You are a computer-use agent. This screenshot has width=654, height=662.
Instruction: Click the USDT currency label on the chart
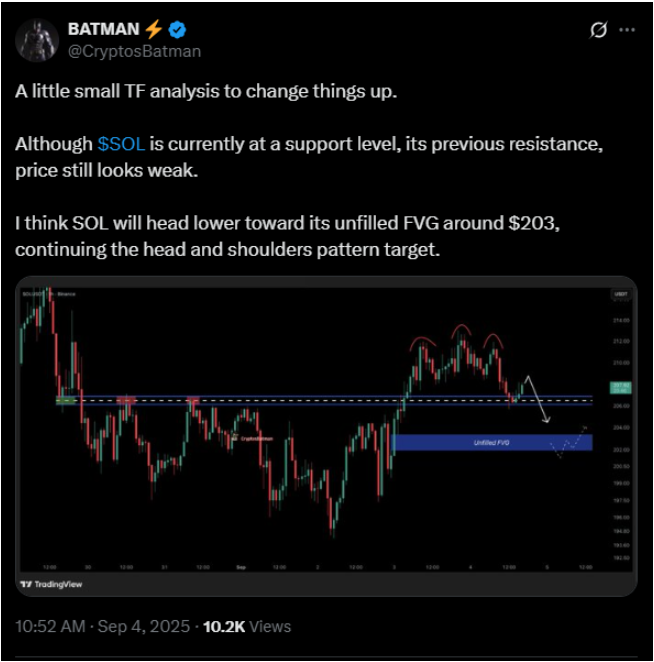tap(618, 295)
